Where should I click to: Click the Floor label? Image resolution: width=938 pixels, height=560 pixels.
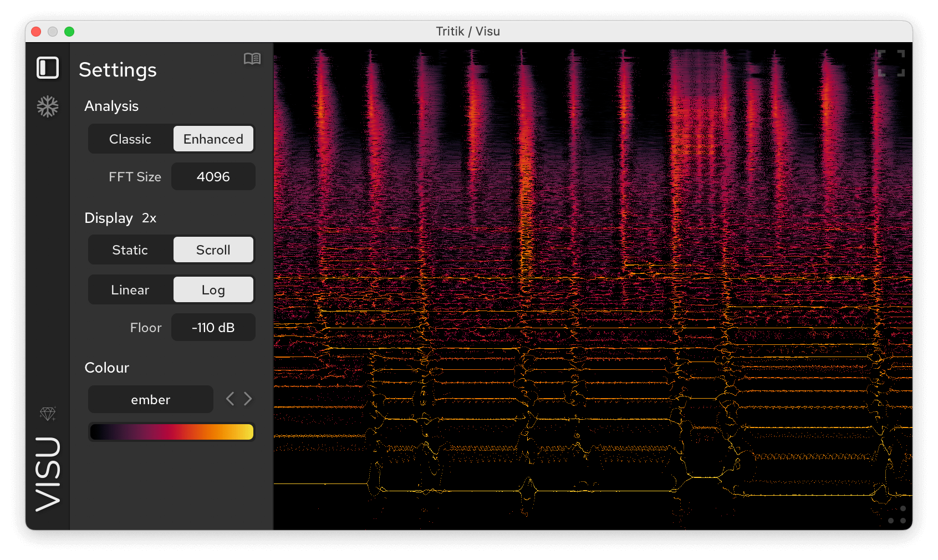coord(146,328)
